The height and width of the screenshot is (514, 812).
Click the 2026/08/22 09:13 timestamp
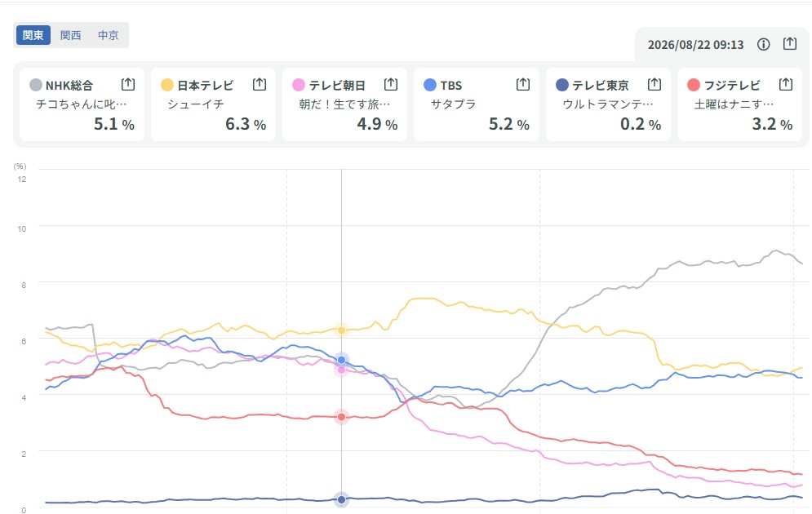click(x=695, y=45)
